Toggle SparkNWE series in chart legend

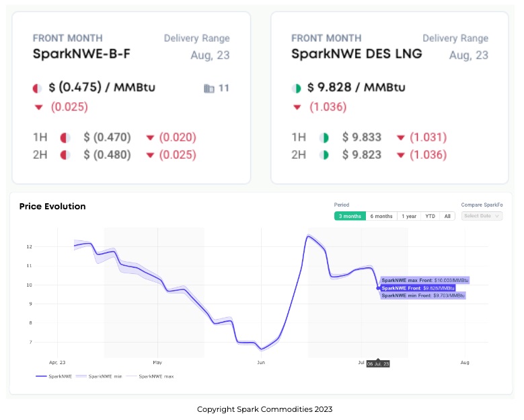pos(54,376)
